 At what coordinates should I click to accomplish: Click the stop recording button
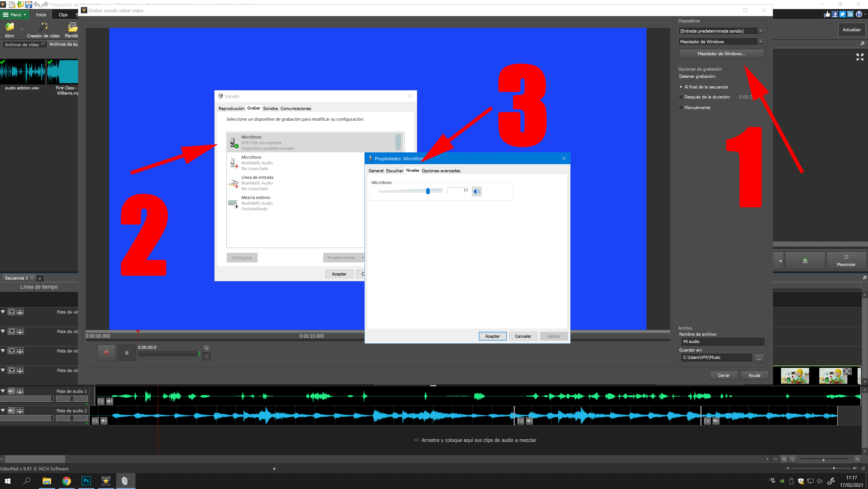coord(127,353)
